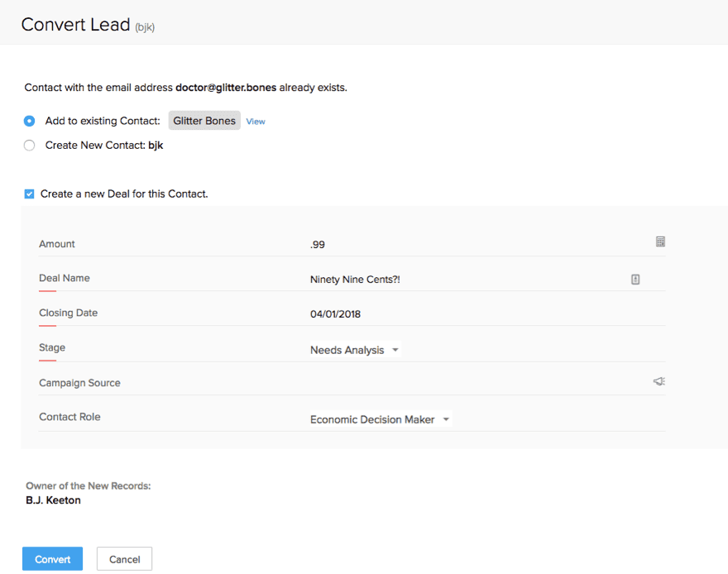Click the Convert button

52,558
